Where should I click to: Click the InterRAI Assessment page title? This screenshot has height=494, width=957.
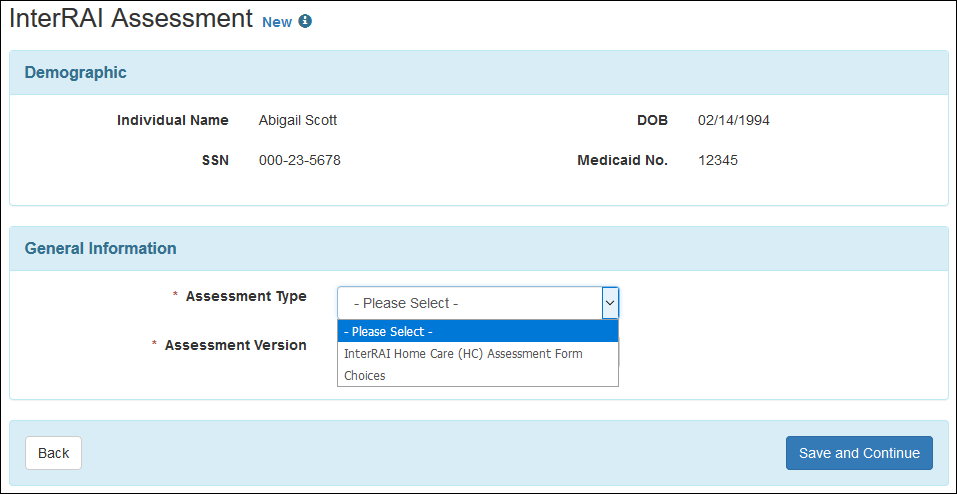click(131, 19)
